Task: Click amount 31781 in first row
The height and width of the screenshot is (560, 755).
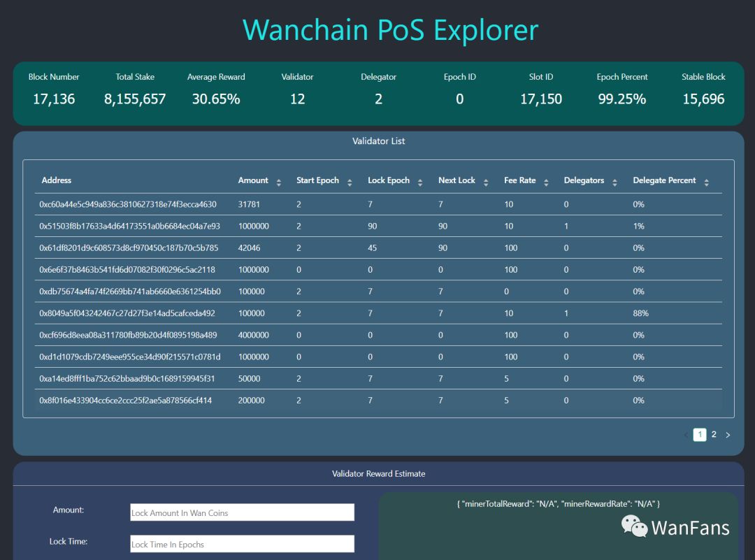Action: tap(249, 204)
